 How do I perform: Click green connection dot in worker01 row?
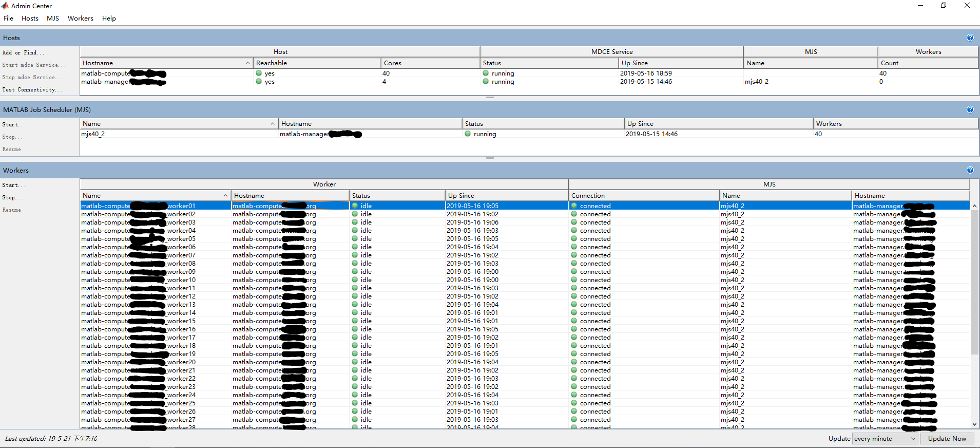pos(574,206)
